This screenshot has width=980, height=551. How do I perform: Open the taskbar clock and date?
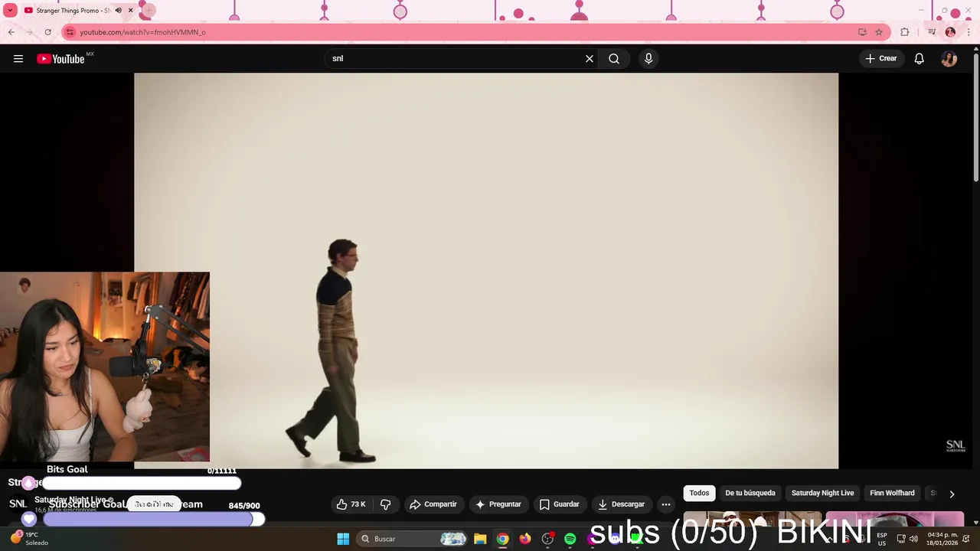coord(942,539)
